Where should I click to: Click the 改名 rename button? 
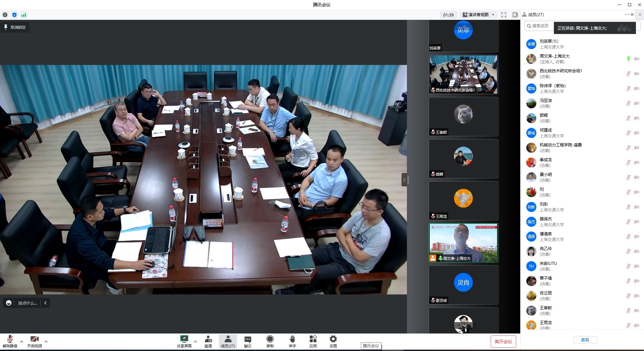point(585,340)
